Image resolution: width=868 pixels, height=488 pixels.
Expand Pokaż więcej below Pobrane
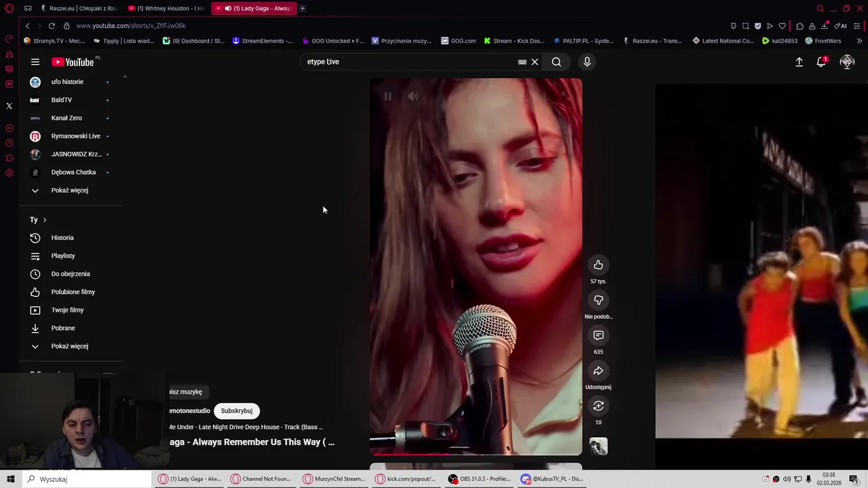71,346
